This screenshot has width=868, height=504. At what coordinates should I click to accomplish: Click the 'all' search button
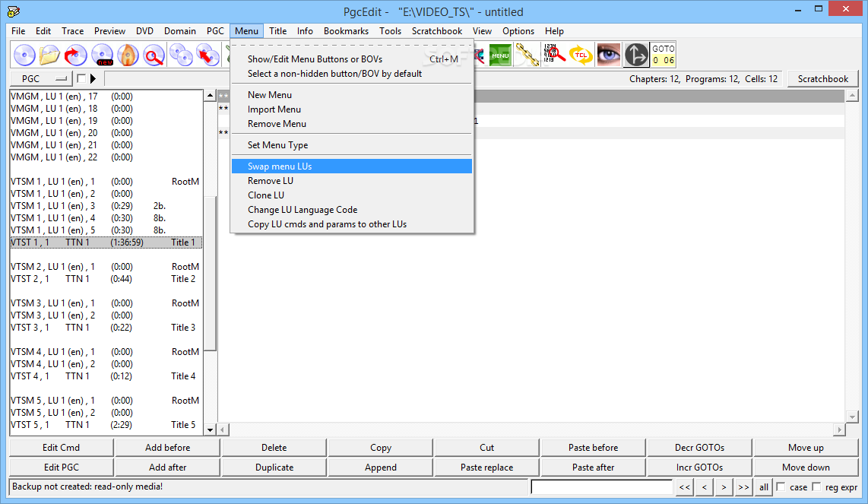click(x=764, y=487)
